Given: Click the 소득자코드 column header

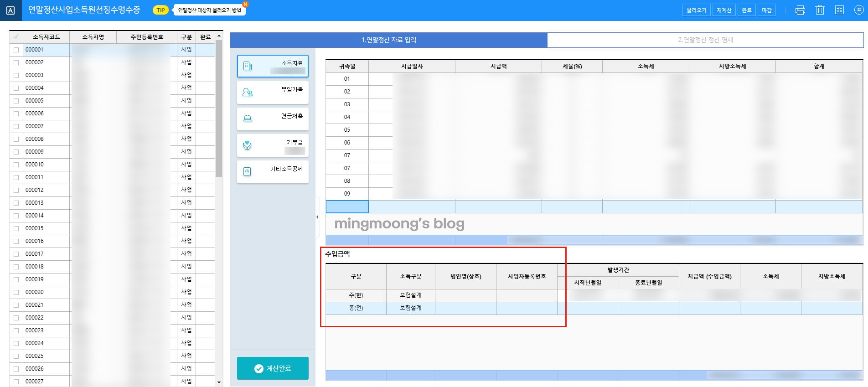Looking at the screenshot, I should pos(46,37).
